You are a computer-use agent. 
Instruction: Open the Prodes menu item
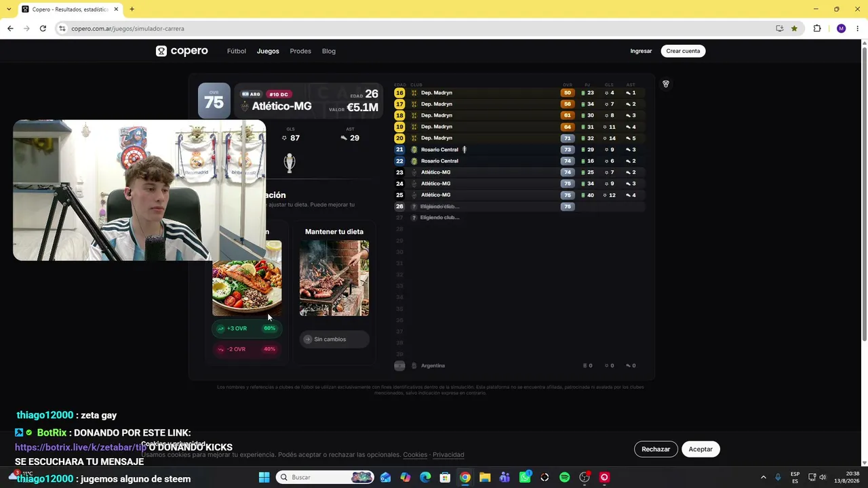click(300, 51)
